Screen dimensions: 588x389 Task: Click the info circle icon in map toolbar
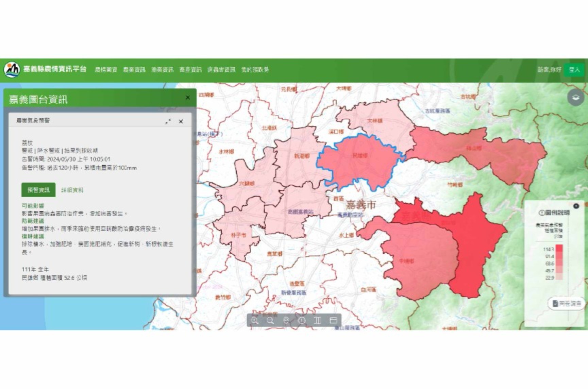pyautogui.click(x=302, y=320)
